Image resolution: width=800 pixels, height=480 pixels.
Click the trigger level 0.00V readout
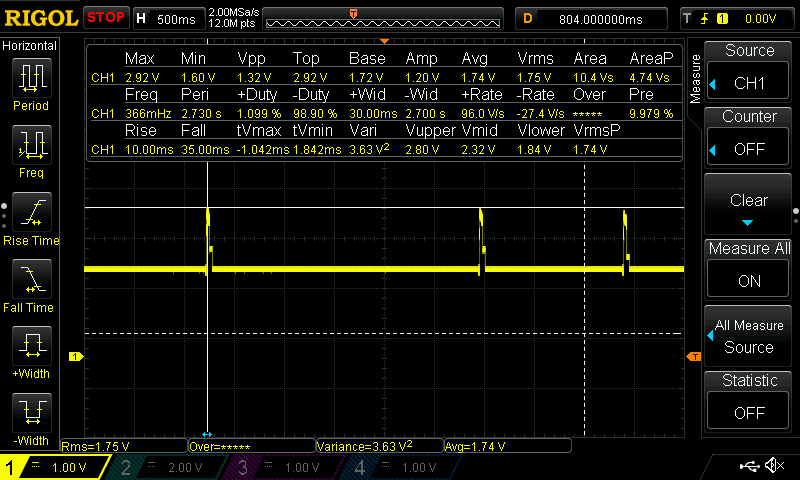coord(760,19)
